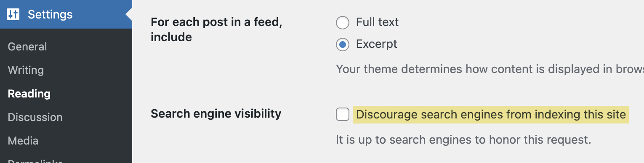The height and width of the screenshot is (163, 644).
Task: Click the "It is up to search engines" note
Action: pyautogui.click(x=464, y=139)
